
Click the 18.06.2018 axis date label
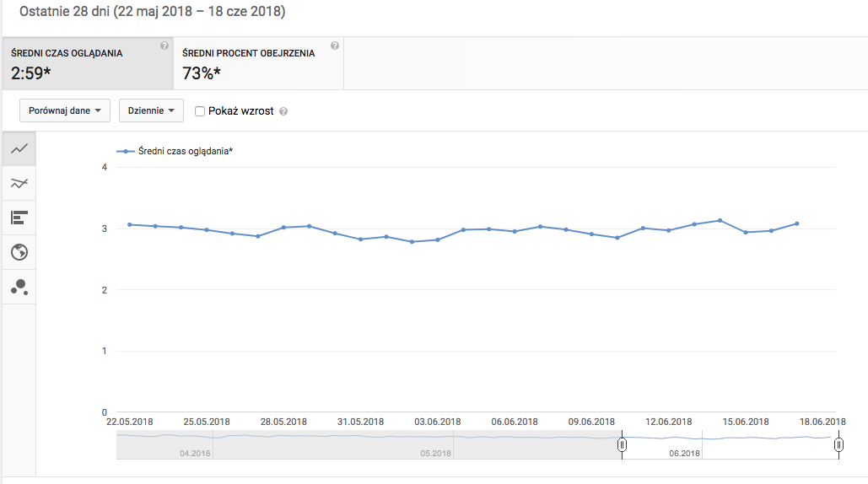tap(822, 422)
